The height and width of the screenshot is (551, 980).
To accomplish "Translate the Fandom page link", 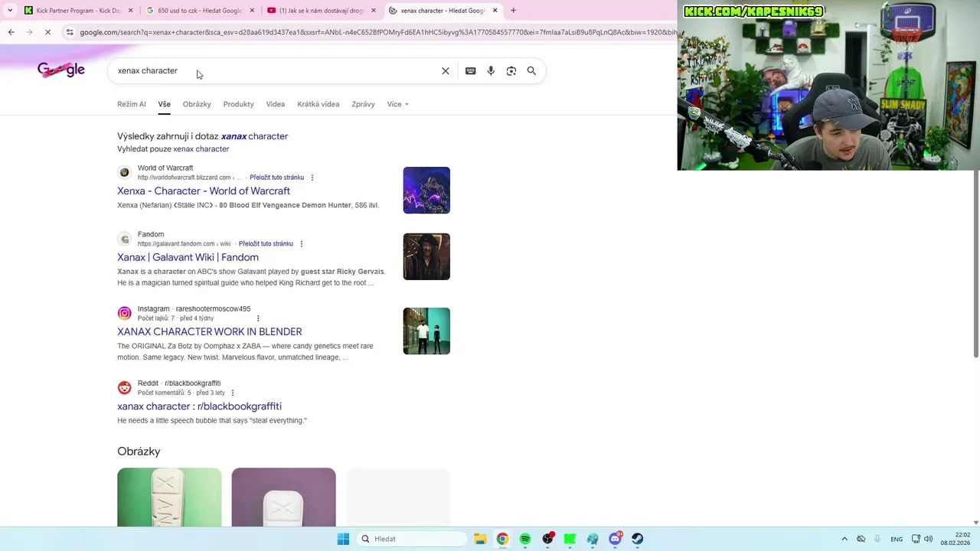I will point(266,244).
